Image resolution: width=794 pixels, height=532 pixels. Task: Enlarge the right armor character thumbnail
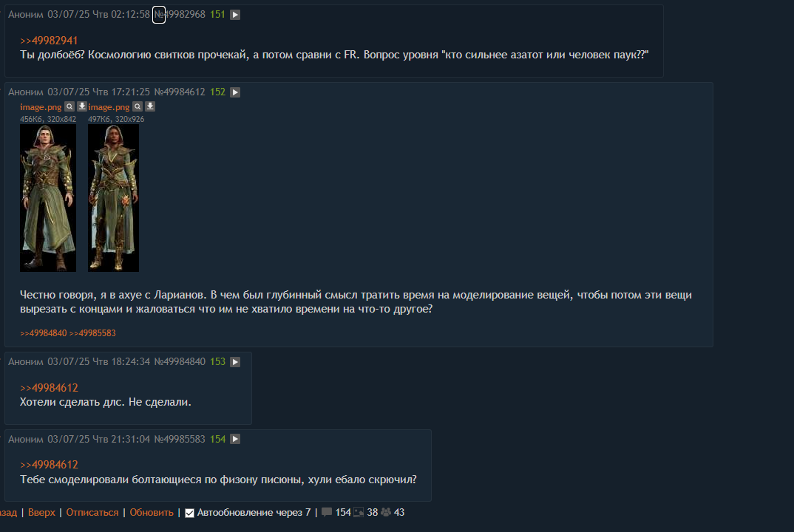113,198
